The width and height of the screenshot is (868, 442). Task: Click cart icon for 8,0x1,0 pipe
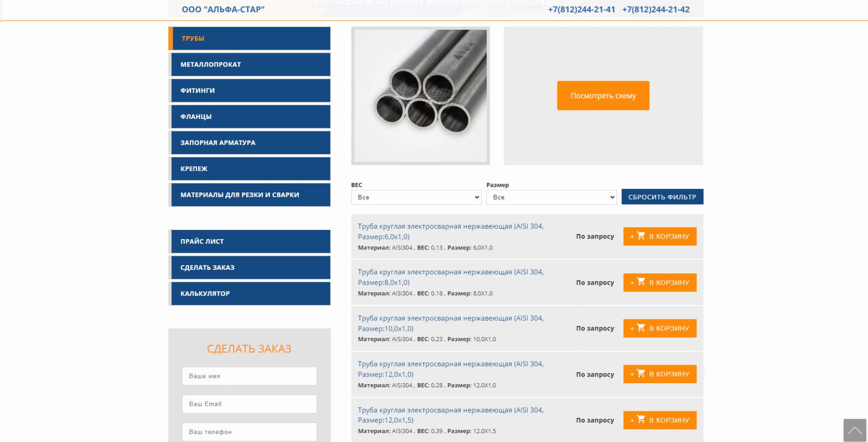[x=641, y=282]
